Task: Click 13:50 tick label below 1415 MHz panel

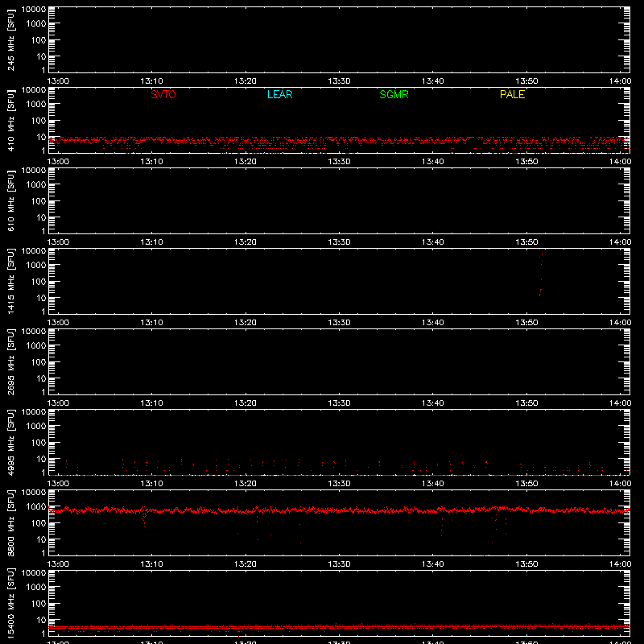Action: pyautogui.click(x=526, y=323)
